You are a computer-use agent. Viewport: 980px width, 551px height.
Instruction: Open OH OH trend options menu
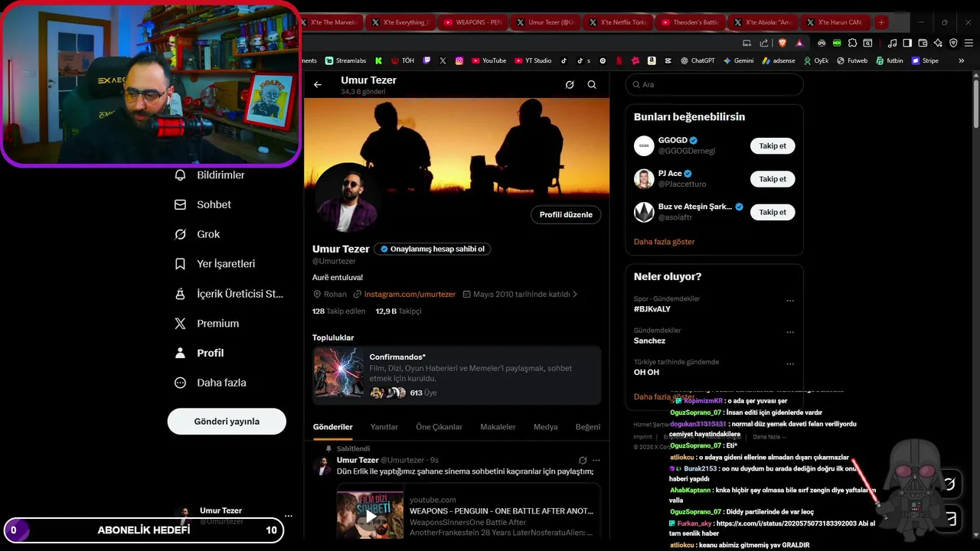[790, 364]
